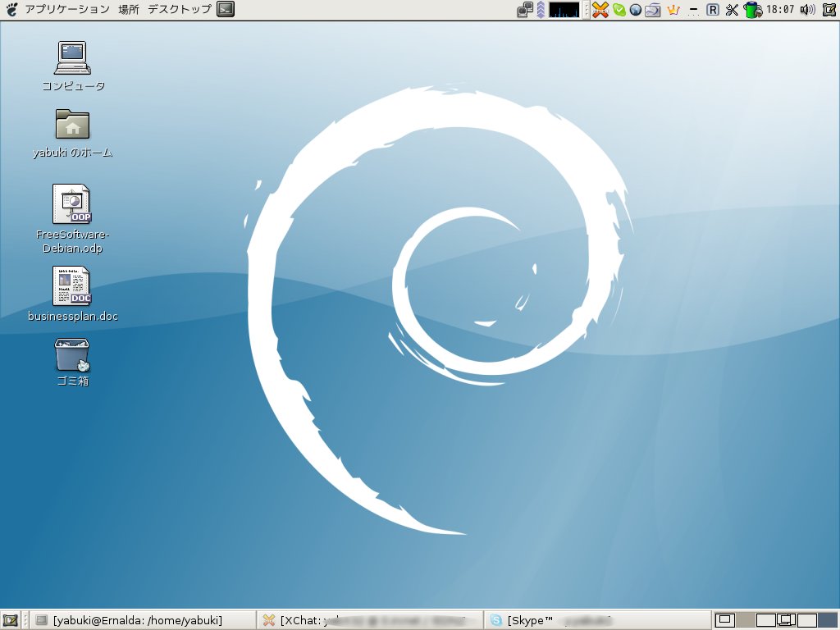
Task: Click the blue globe tray icon
Action: (x=636, y=10)
